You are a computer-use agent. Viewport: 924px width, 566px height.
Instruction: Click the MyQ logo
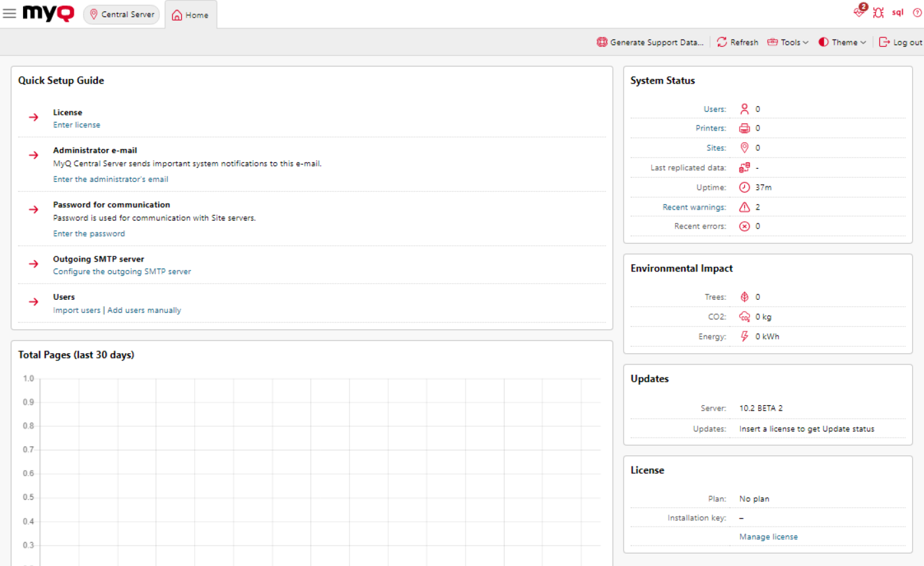[47, 13]
